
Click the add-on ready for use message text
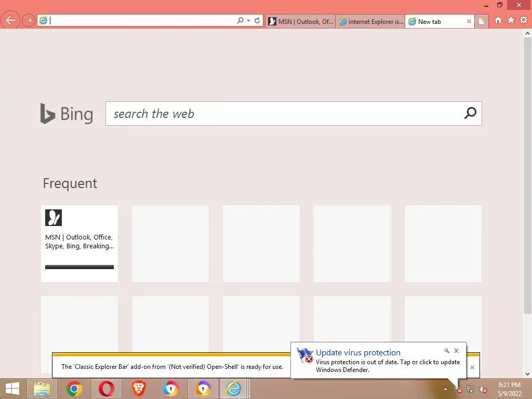tap(172, 367)
